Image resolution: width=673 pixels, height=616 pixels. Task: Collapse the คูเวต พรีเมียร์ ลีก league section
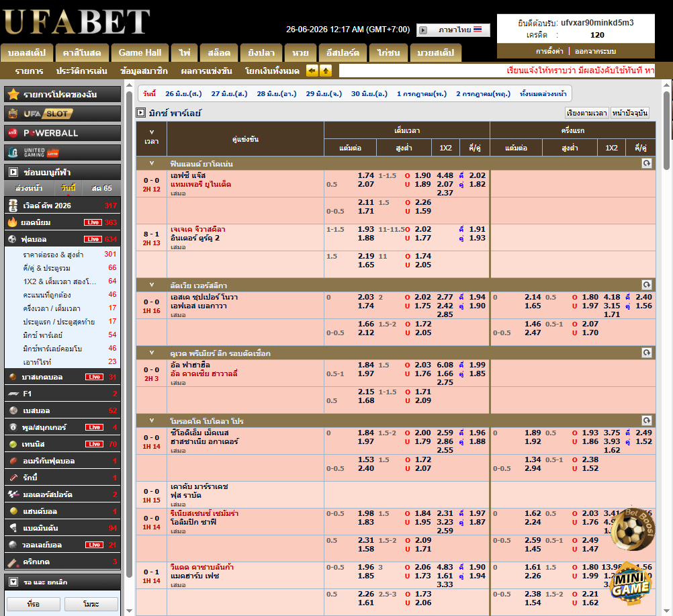pos(152,353)
